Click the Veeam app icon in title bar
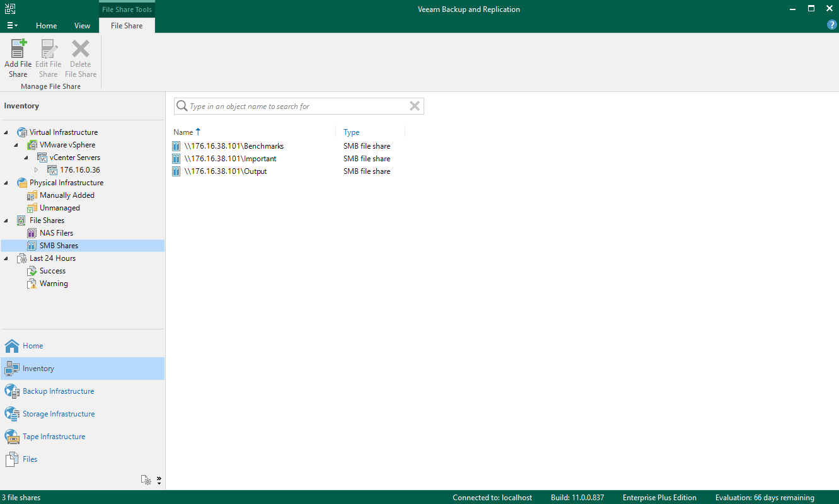 point(9,9)
